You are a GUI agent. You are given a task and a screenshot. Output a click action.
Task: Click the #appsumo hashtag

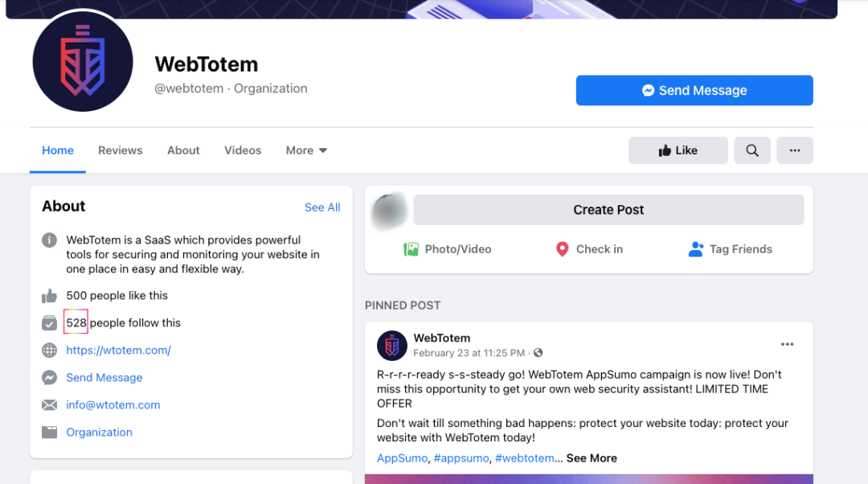click(x=461, y=458)
